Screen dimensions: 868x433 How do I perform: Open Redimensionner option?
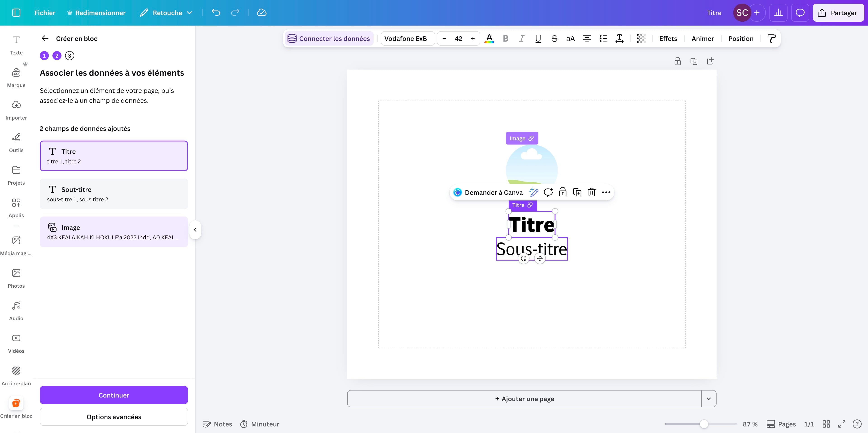coord(96,13)
